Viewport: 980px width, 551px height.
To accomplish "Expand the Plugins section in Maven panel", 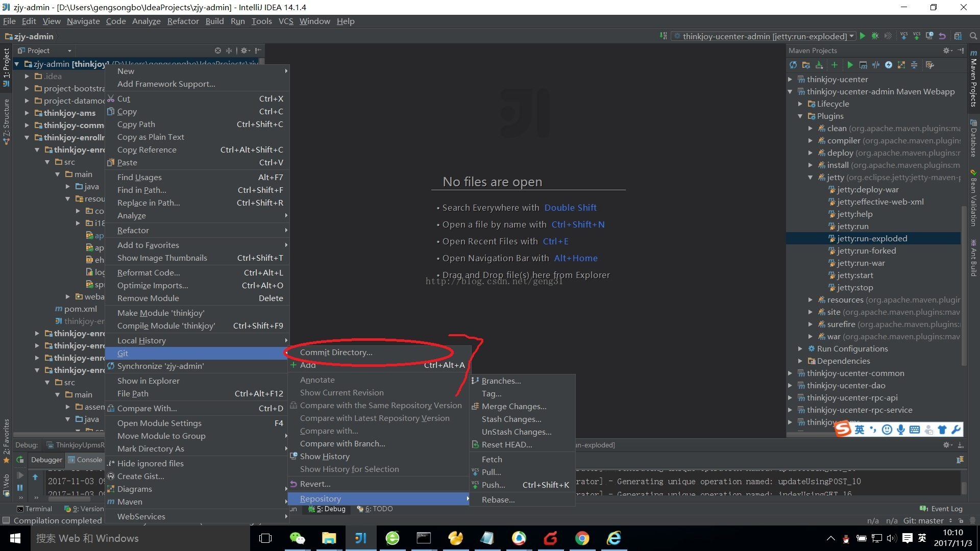I will tap(802, 116).
